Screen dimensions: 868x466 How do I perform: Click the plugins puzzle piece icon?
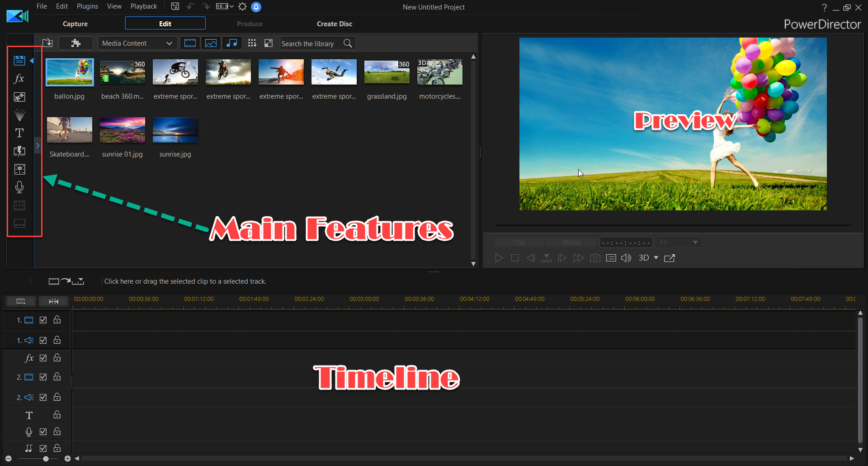75,43
